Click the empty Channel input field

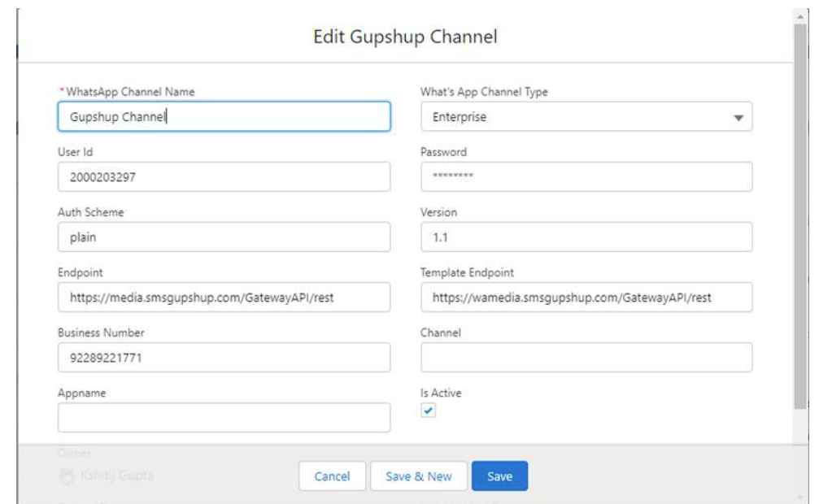pyautogui.click(x=586, y=358)
